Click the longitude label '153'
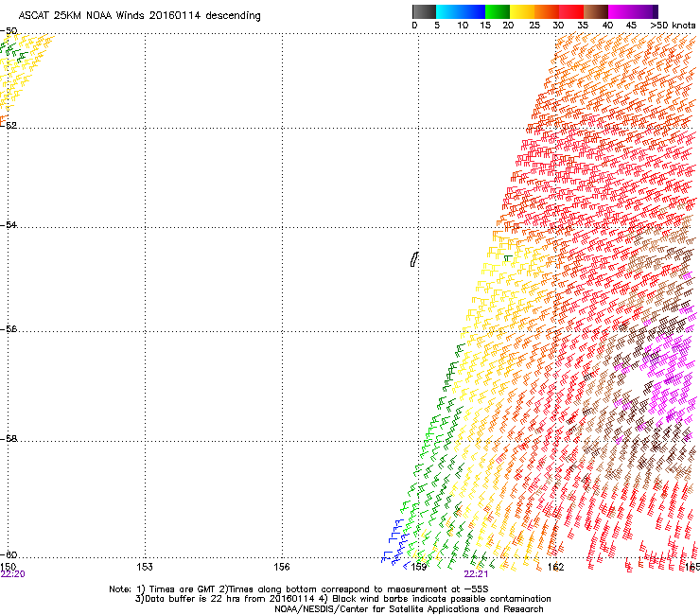Screen dimensions: 700x615 coord(145,567)
